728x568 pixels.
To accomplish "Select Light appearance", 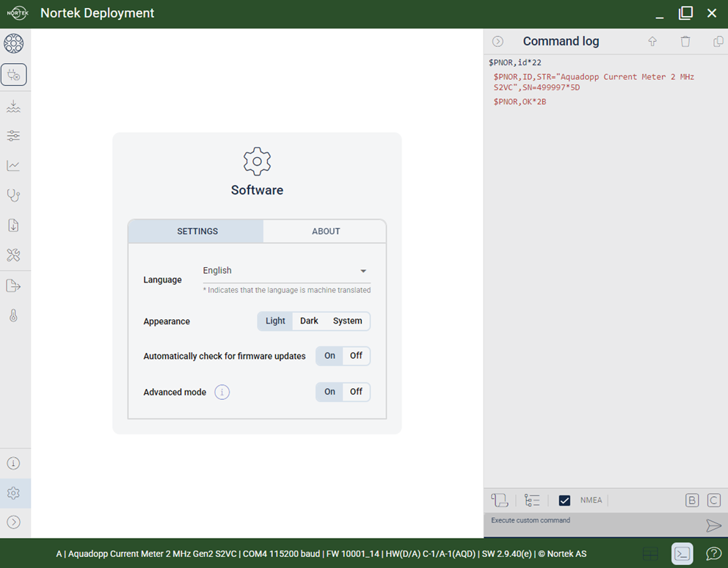I will pyautogui.click(x=275, y=321).
